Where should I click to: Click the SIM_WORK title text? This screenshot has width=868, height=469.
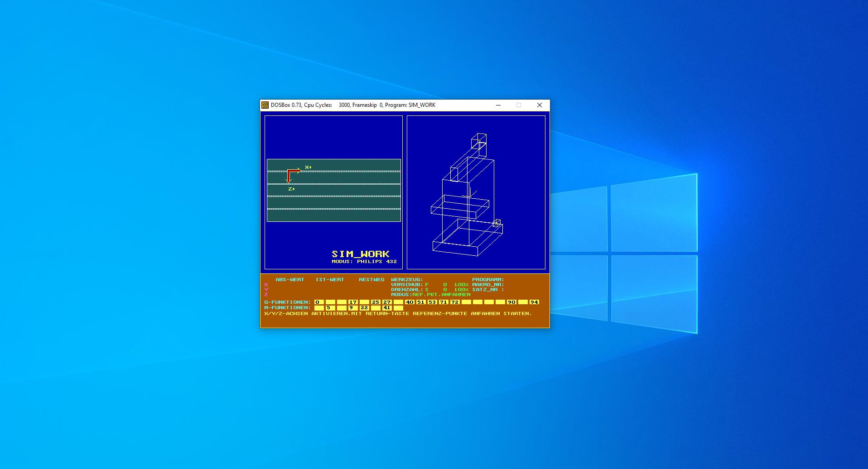pos(360,254)
